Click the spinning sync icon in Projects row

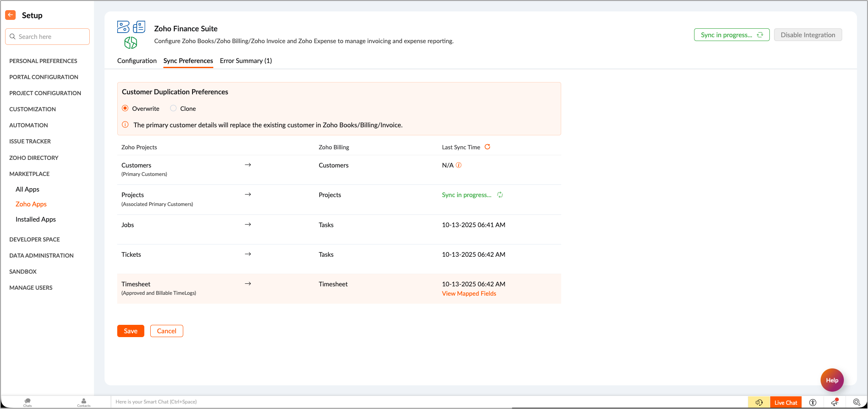500,195
